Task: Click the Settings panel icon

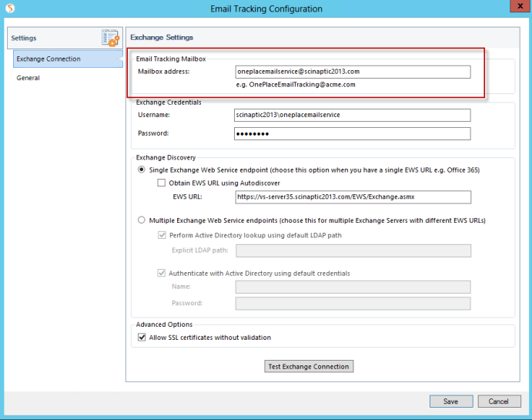Action: (x=111, y=38)
